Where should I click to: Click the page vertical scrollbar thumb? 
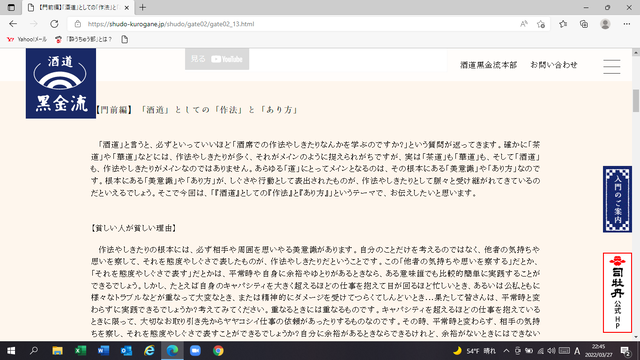(x=636, y=100)
